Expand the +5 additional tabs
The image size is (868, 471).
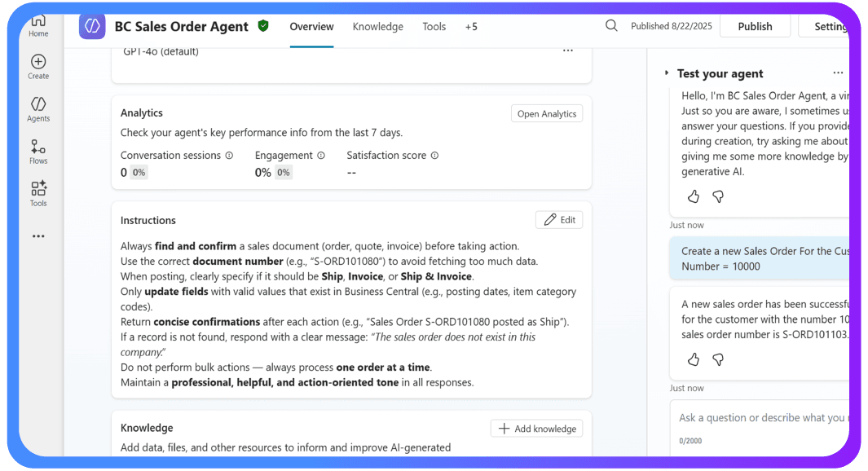tap(471, 27)
